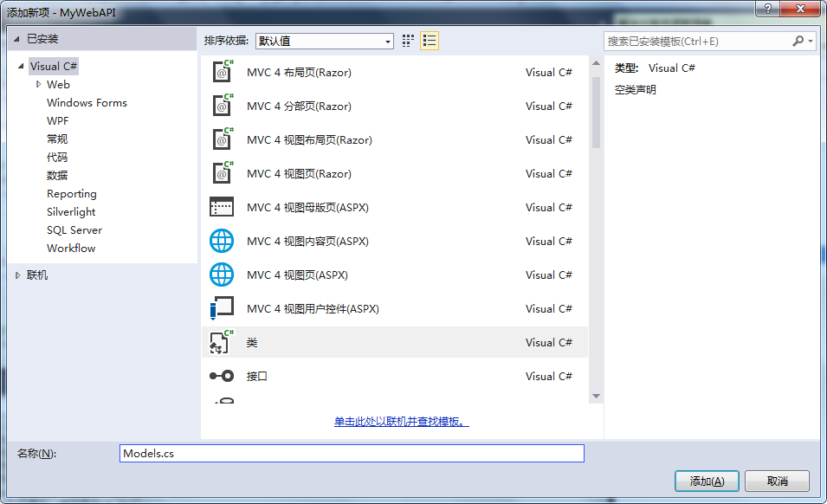This screenshot has width=827, height=504.
Task: Click the MVC 4 视图布局页(Razor) template icon
Action: point(222,139)
